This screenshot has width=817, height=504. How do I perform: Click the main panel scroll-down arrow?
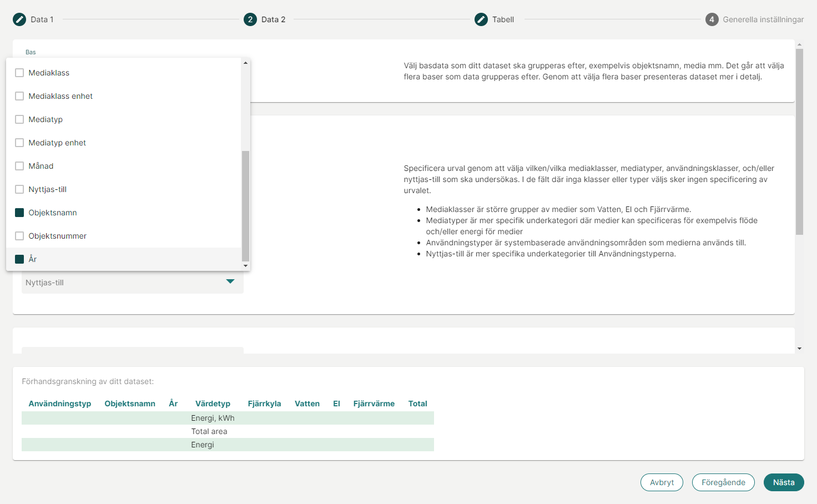pos(799,349)
